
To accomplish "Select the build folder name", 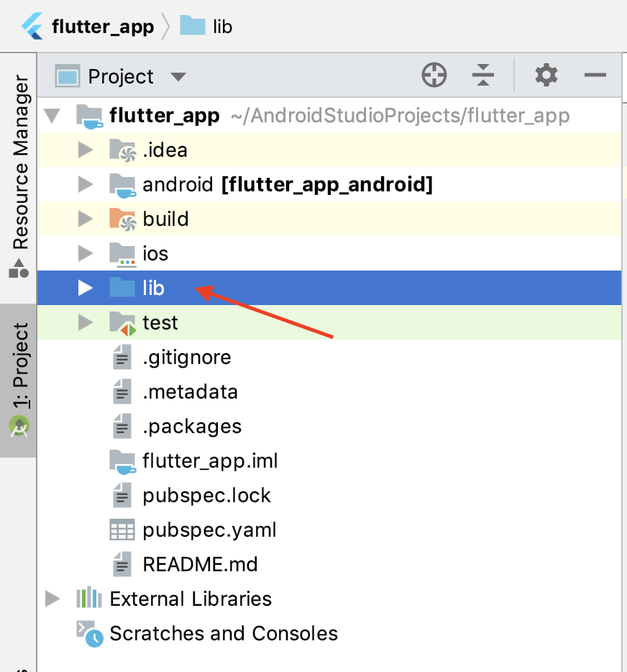I will point(165,219).
